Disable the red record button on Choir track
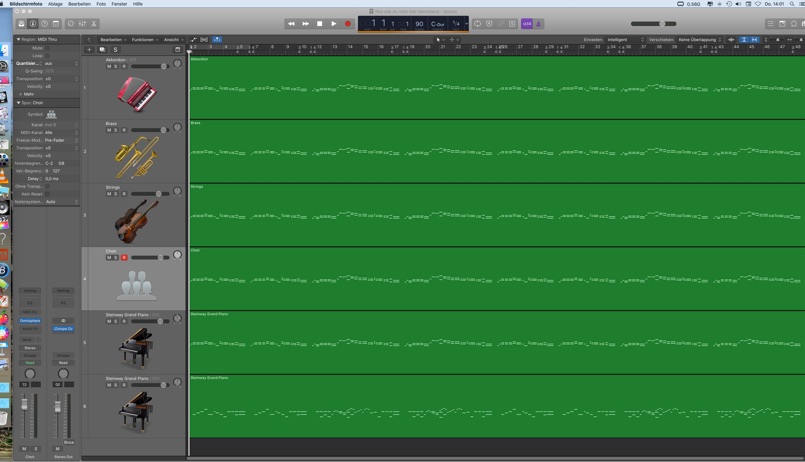 tap(124, 257)
